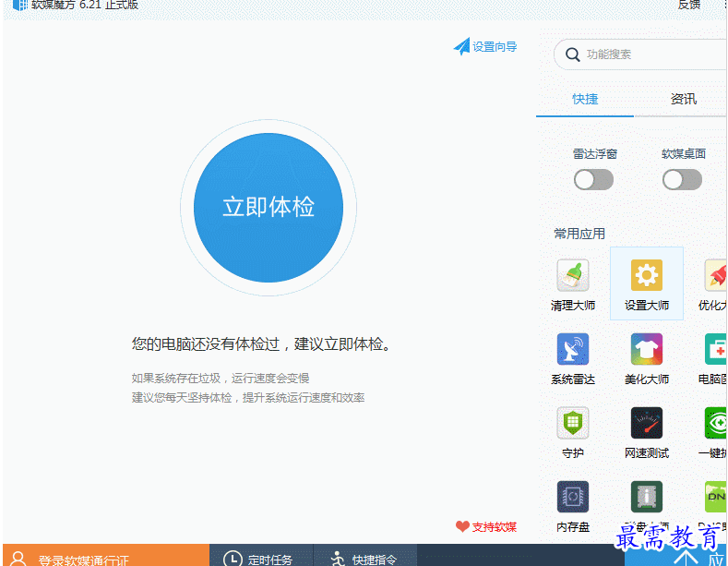Screen dimensions: 728x566
Task: Switch to the 快捷 tab
Action: pos(585,99)
